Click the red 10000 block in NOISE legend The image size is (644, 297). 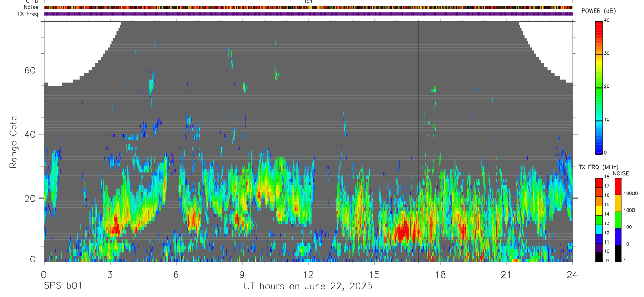617,186
